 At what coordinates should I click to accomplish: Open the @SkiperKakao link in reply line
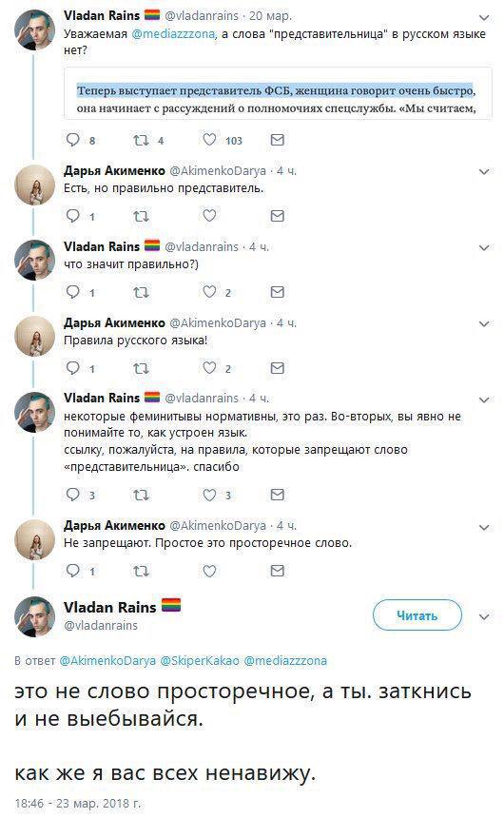200,660
